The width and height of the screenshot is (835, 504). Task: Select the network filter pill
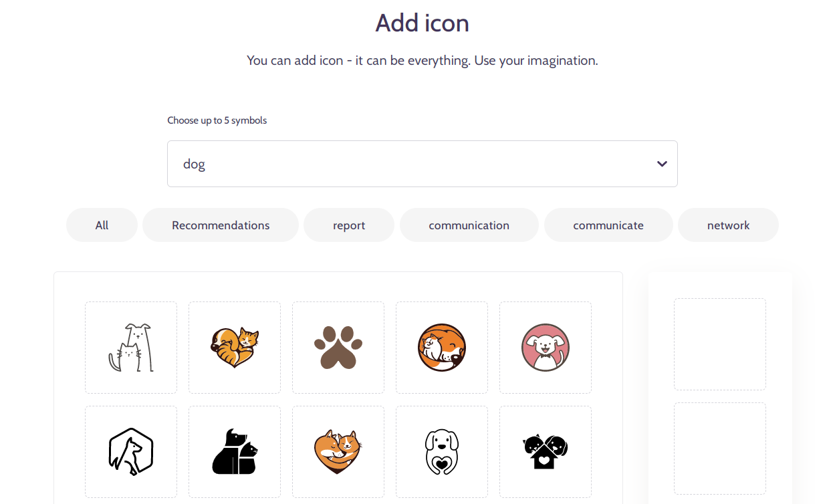click(728, 225)
